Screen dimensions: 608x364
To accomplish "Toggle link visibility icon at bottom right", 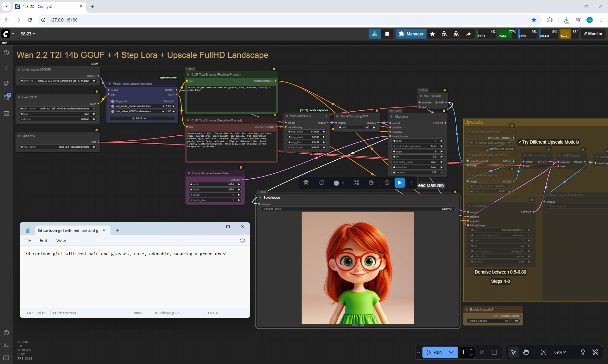I will tap(595, 352).
